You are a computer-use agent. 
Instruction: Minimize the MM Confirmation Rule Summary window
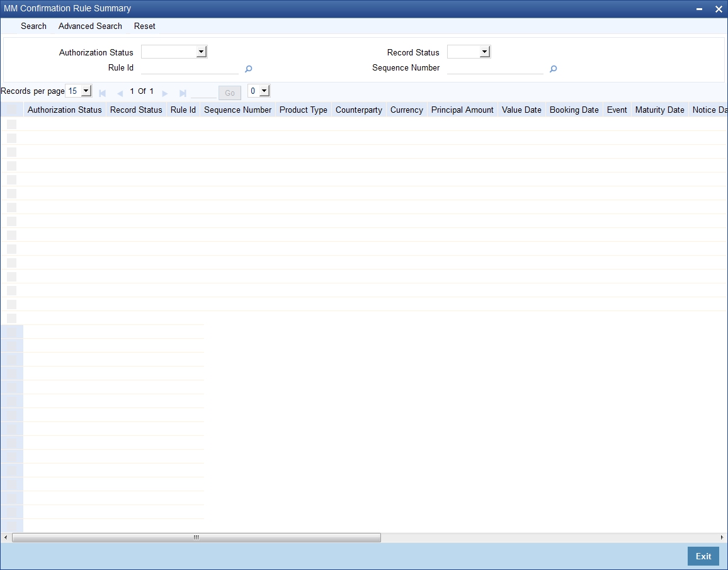coord(699,9)
